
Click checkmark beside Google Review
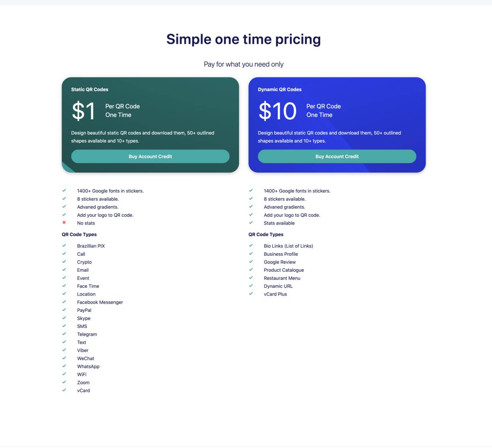point(251,262)
